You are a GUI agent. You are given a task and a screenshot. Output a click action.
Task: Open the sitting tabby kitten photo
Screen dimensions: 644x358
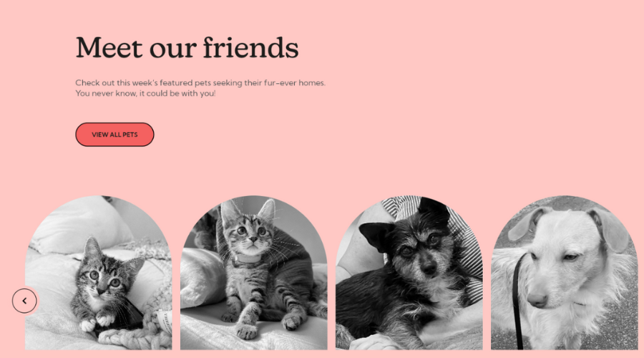pos(254,273)
